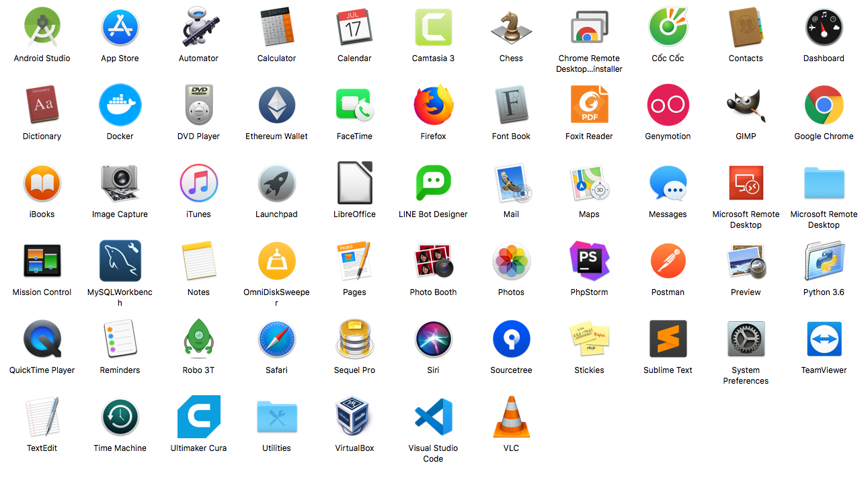
Task: Launch TeamViewer
Action: 824,339
